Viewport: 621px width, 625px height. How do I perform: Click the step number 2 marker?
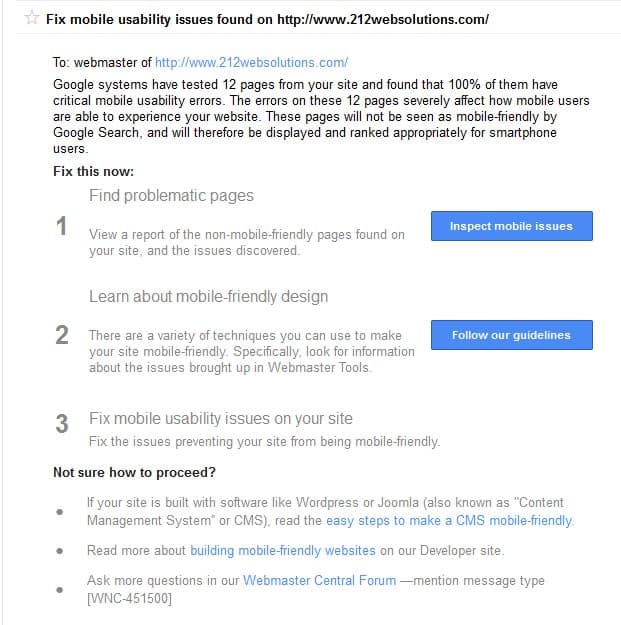click(62, 336)
